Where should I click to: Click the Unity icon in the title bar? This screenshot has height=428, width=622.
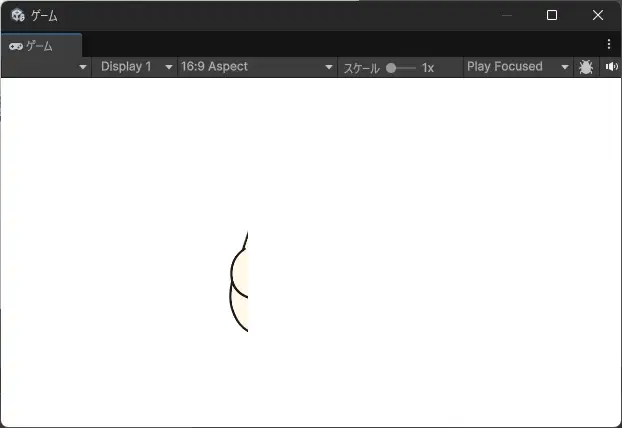18,15
